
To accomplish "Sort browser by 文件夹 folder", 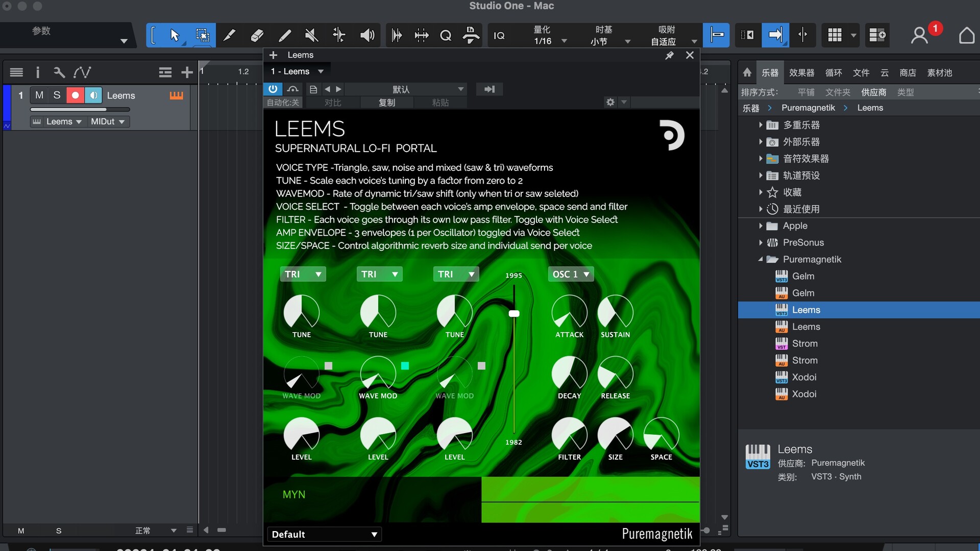I will click(x=838, y=92).
